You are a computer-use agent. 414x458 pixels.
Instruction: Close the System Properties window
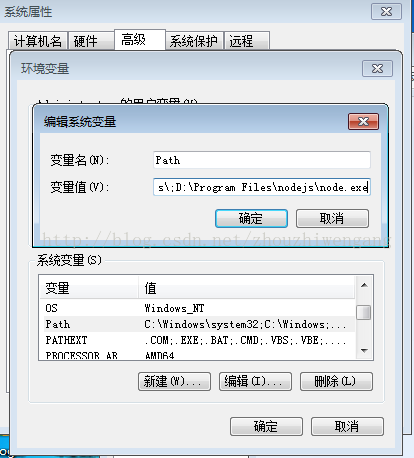point(386,12)
